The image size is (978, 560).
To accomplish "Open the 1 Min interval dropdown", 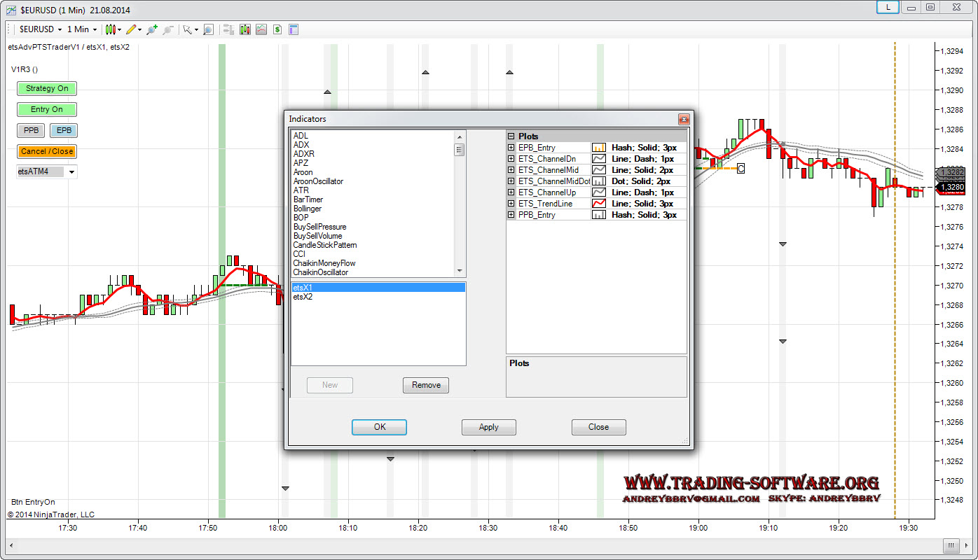I will click(x=82, y=29).
